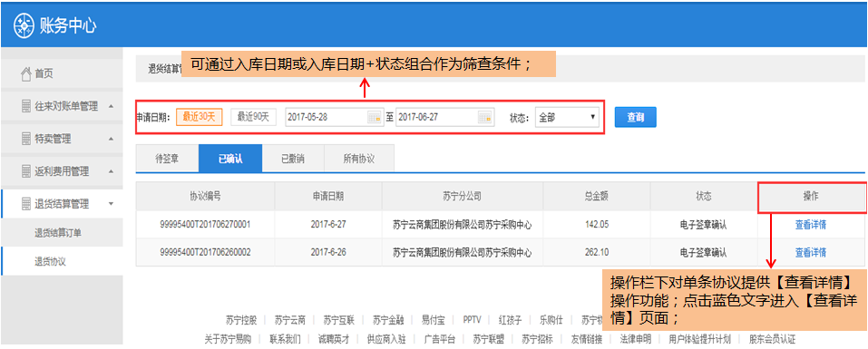Click the 苏宁分公司 column header
Viewport: 868px width, 349px height.
pos(463,197)
